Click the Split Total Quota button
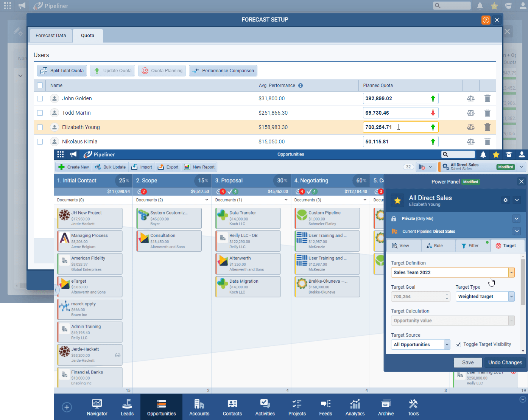528x420 pixels. pos(62,70)
